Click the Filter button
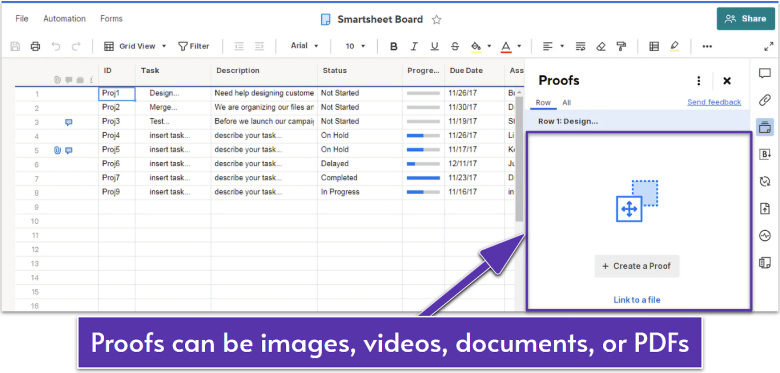 [194, 46]
